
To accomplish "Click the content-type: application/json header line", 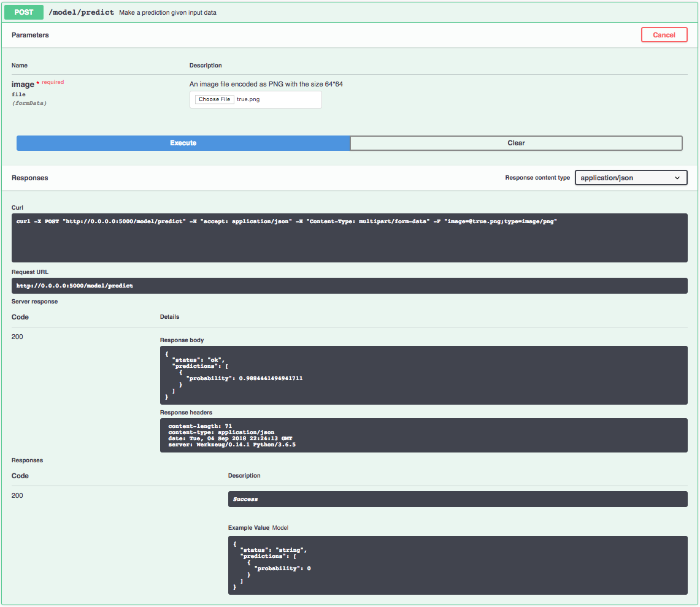I will pos(221,432).
